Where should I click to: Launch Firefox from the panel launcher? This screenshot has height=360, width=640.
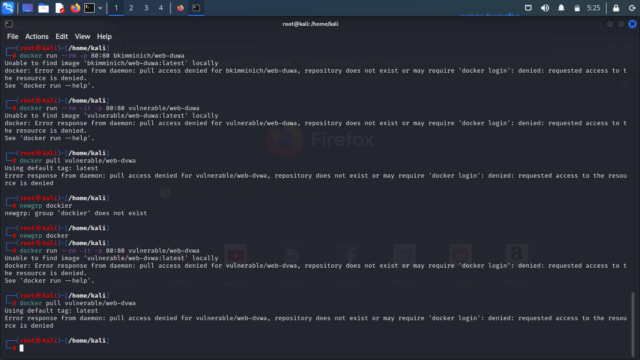click(x=75, y=8)
